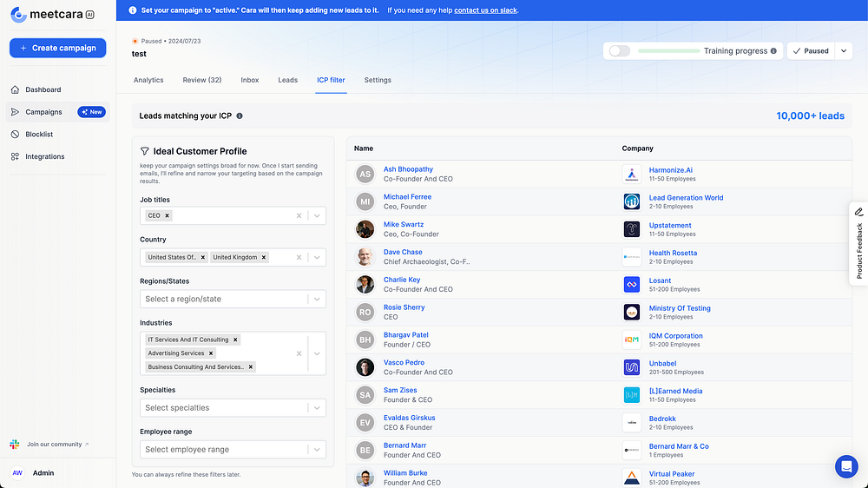
Task: Click the Create campaign button
Action: [x=57, y=48]
